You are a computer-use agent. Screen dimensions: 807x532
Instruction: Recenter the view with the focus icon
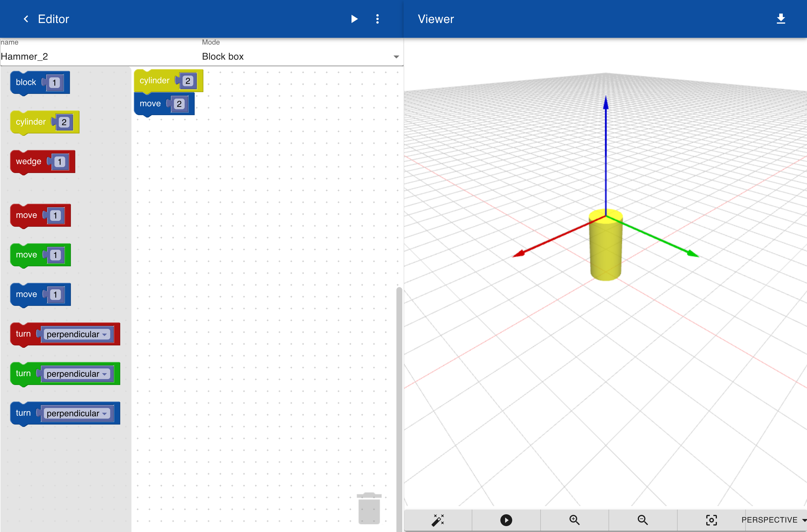click(711, 520)
